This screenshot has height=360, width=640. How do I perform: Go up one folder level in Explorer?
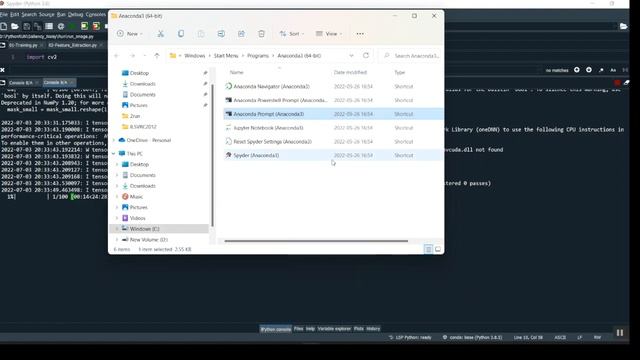click(x=157, y=56)
